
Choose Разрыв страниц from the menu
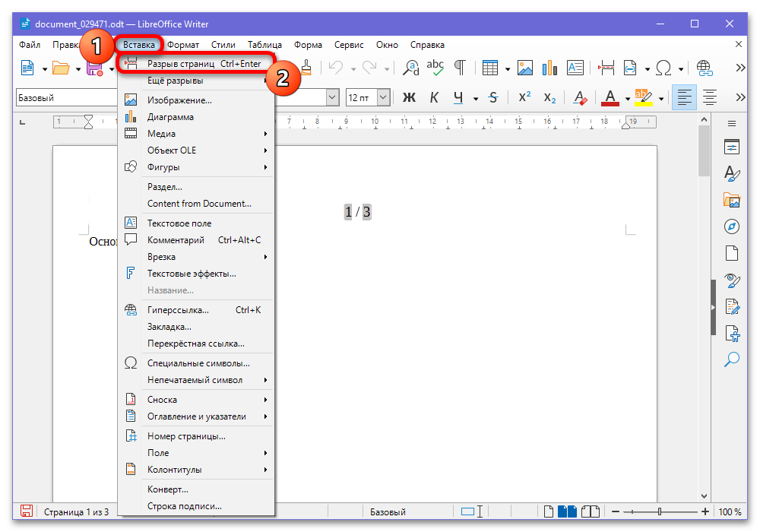click(196, 64)
